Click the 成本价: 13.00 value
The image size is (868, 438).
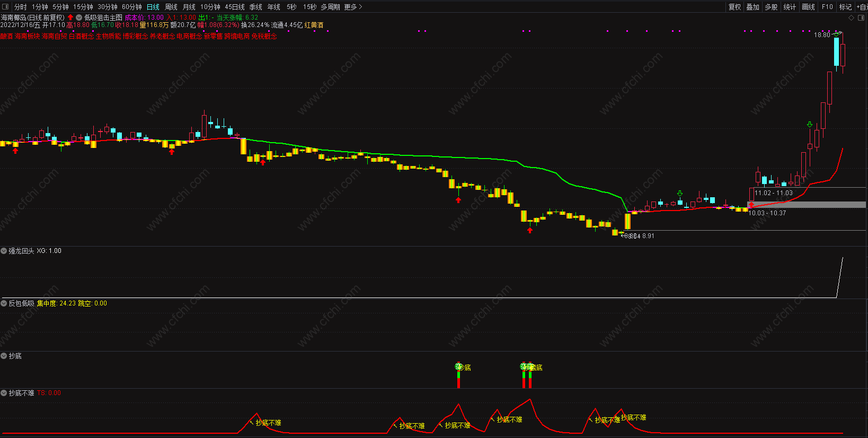tap(144, 17)
